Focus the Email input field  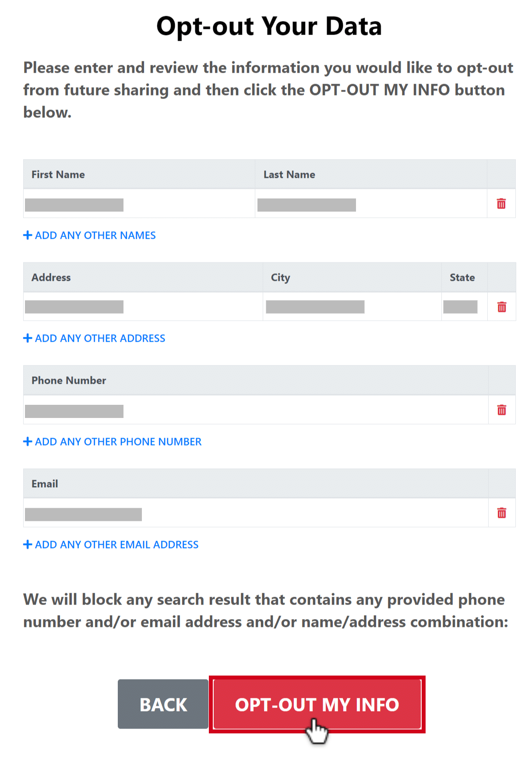(83, 514)
